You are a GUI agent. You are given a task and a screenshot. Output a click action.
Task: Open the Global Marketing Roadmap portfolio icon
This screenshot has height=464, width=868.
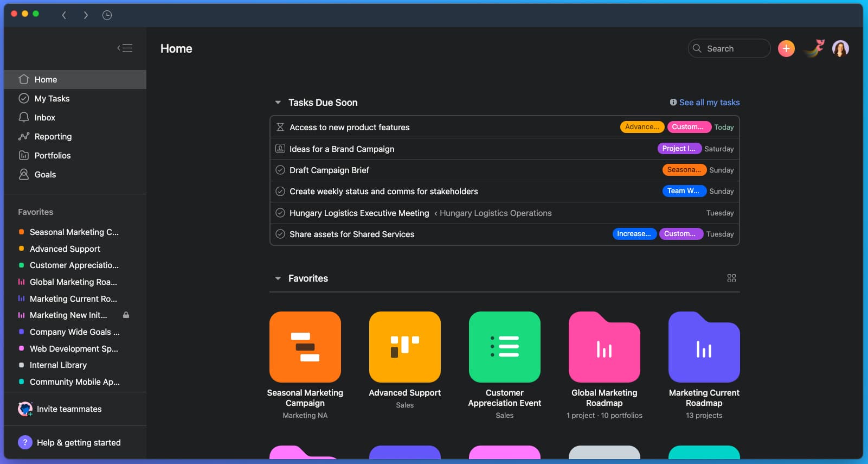point(604,347)
